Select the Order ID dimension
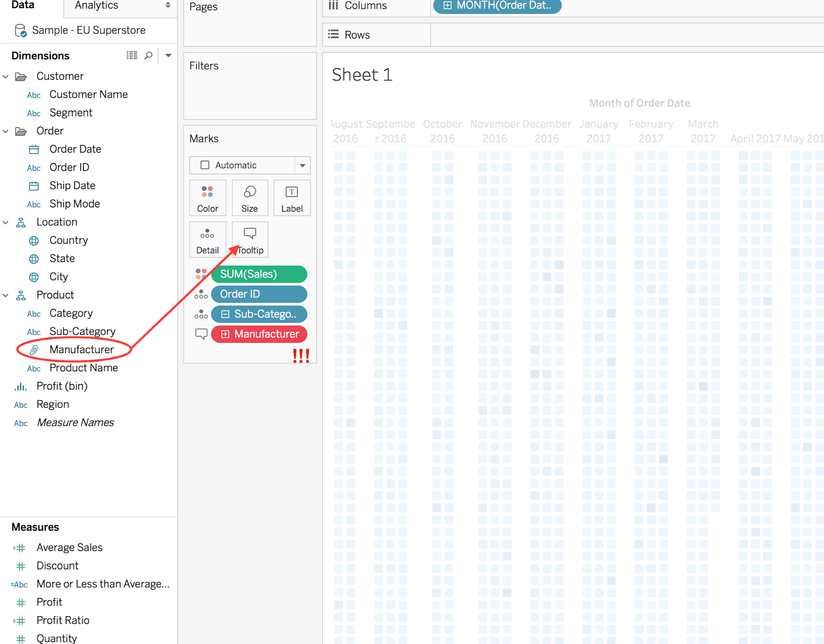The height and width of the screenshot is (644, 824). click(x=70, y=167)
